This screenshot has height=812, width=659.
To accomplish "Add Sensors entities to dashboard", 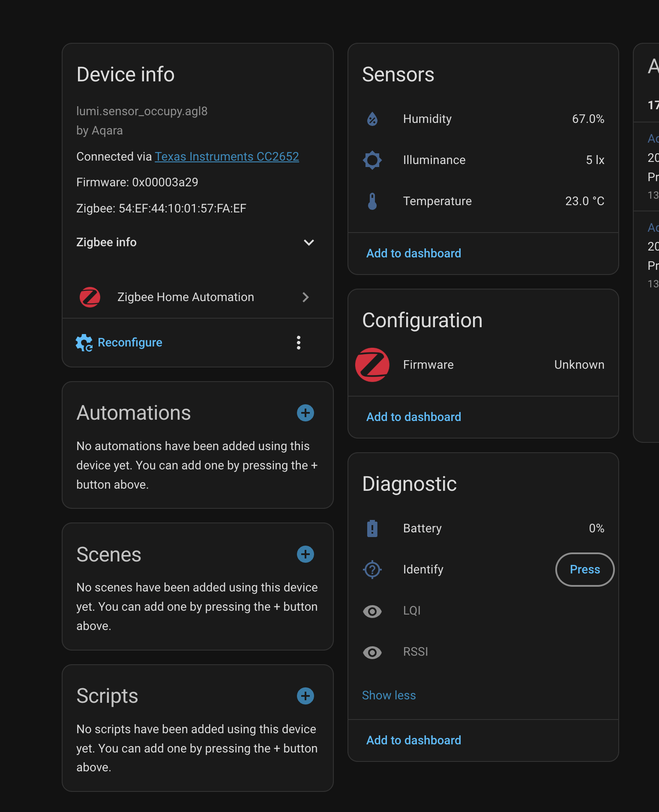I will [413, 254].
